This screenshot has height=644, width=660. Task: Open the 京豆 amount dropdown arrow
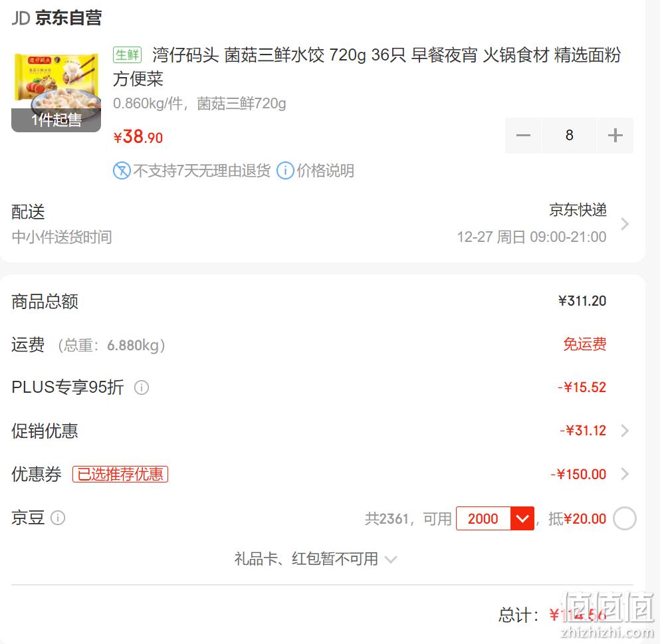(x=522, y=518)
